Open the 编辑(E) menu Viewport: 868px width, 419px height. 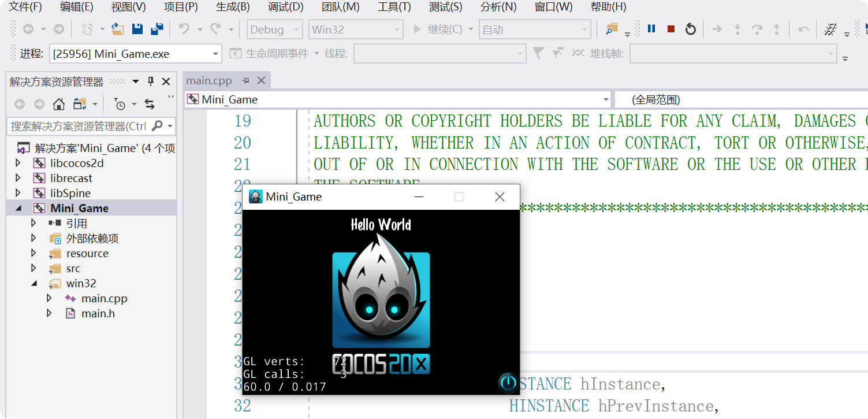[77, 7]
